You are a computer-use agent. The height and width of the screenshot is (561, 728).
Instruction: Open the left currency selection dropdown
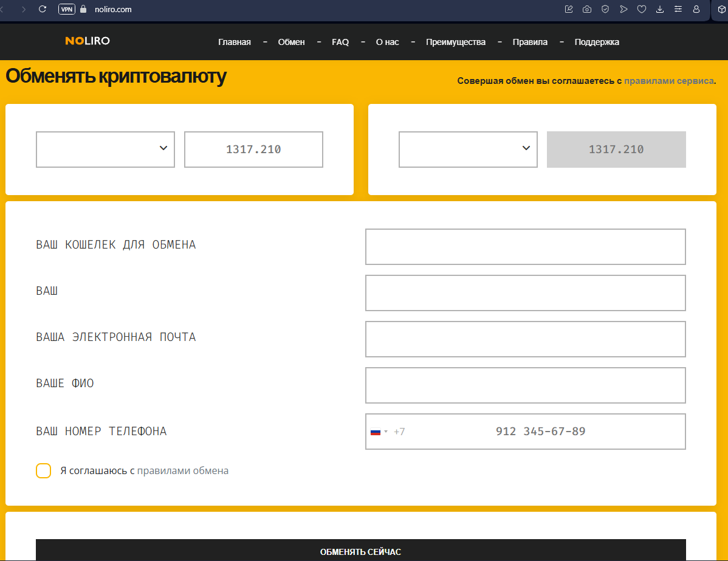(x=105, y=149)
